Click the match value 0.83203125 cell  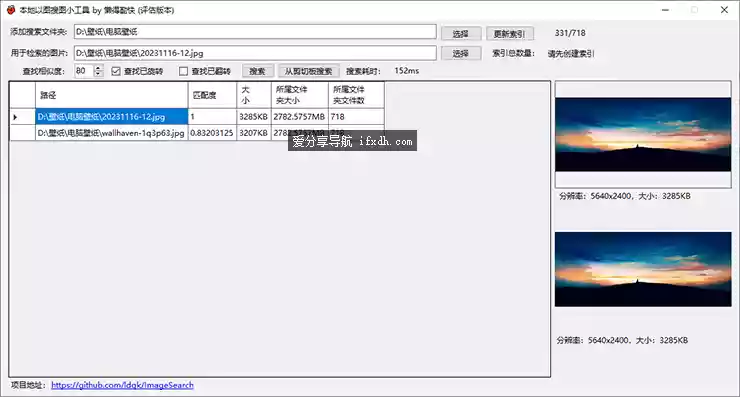pos(212,133)
